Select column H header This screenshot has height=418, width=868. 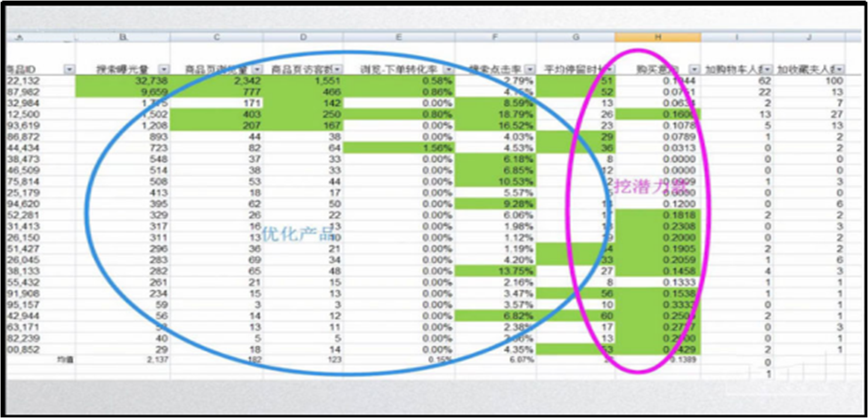[x=657, y=37]
